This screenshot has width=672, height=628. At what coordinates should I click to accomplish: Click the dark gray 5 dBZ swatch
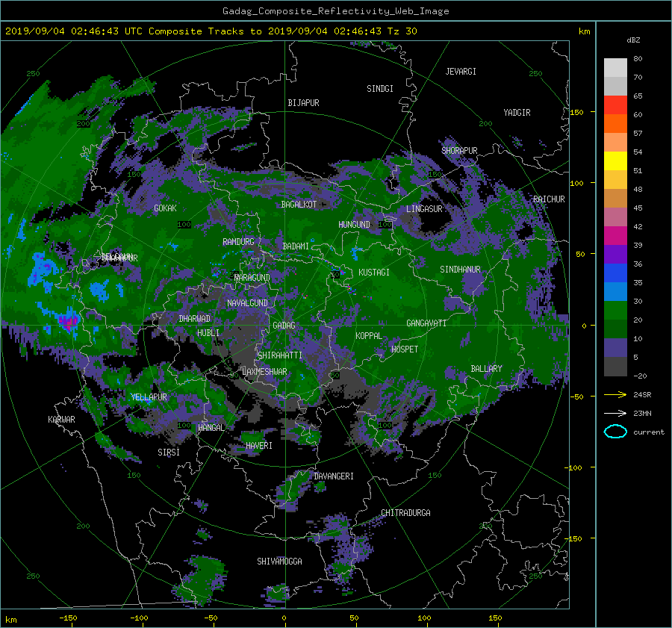pyautogui.click(x=615, y=366)
